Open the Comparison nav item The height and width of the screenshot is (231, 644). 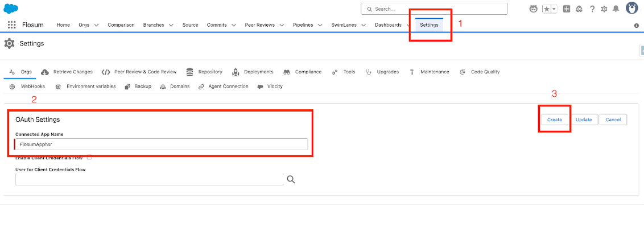121,24
